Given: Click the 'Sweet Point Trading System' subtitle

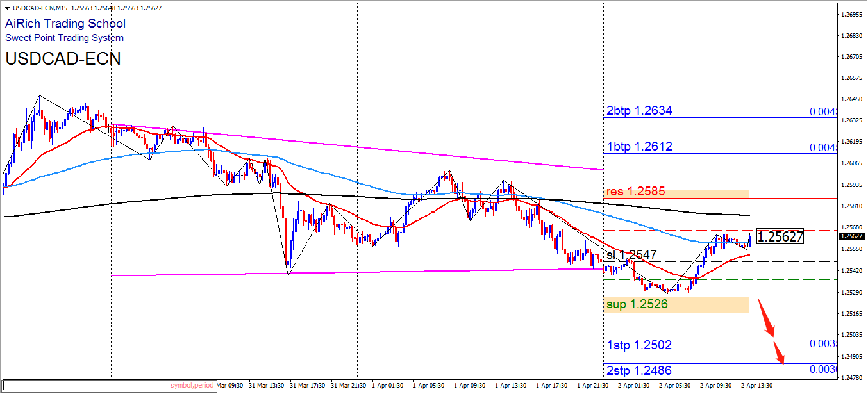Looking at the screenshot, I should 65,38.
